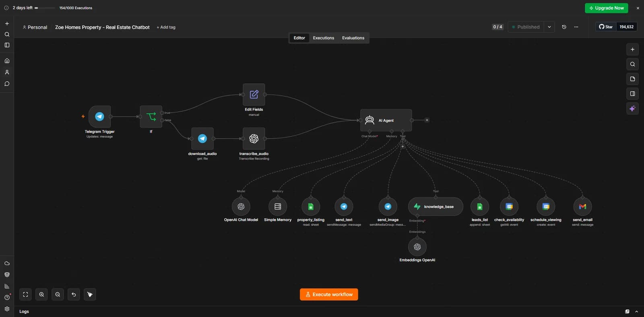Toggle the left sidebar panel icon
The image size is (644, 317).
coord(7,45)
